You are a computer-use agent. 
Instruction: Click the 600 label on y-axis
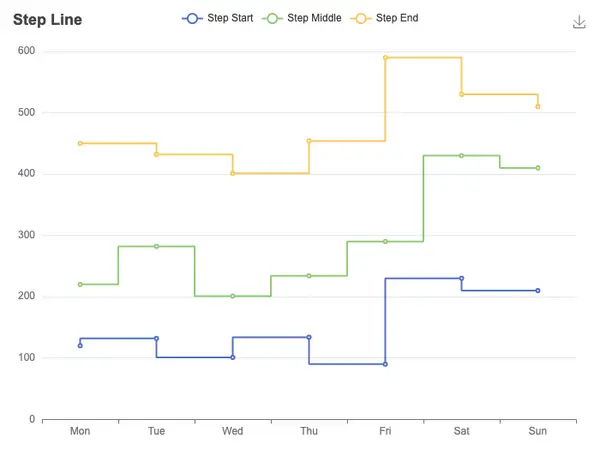coord(26,51)
